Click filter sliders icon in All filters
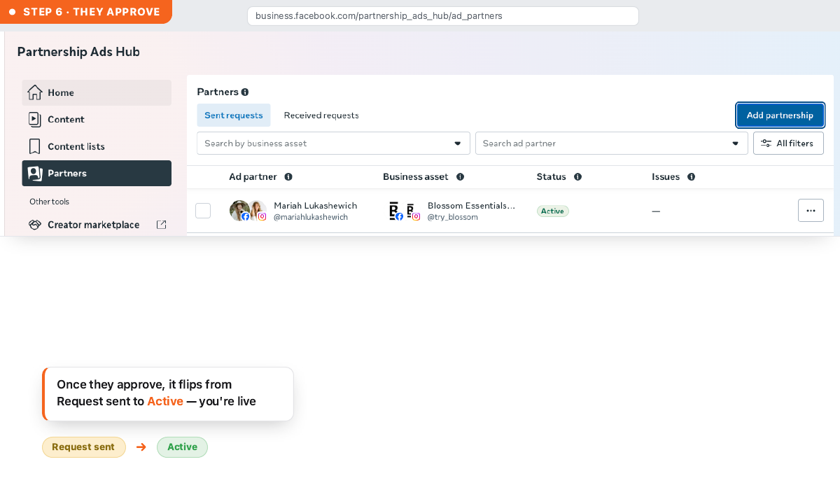This screenshot has height=504, width=840. point(766,143)
